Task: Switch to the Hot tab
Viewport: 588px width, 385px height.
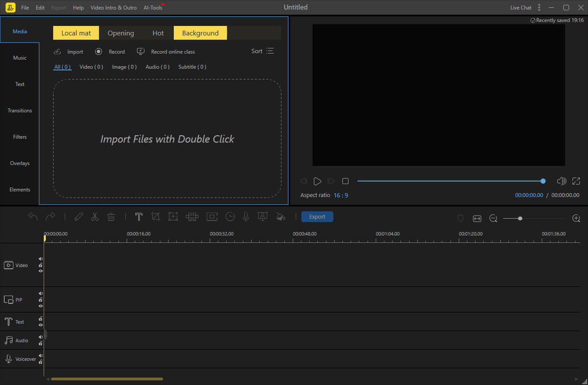Action: tap(158, 33)
